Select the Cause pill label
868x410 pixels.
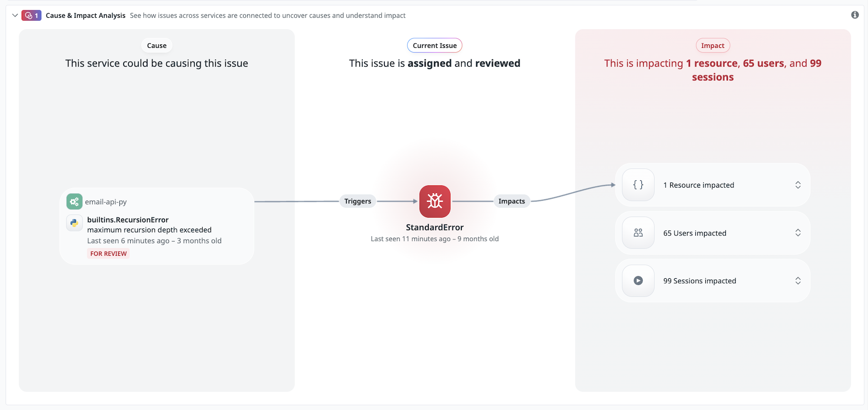click(157, 46)
